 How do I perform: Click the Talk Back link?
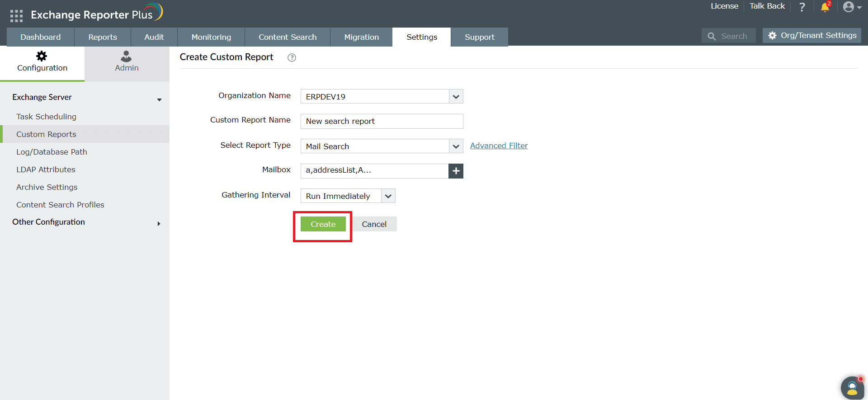(767, 6)
